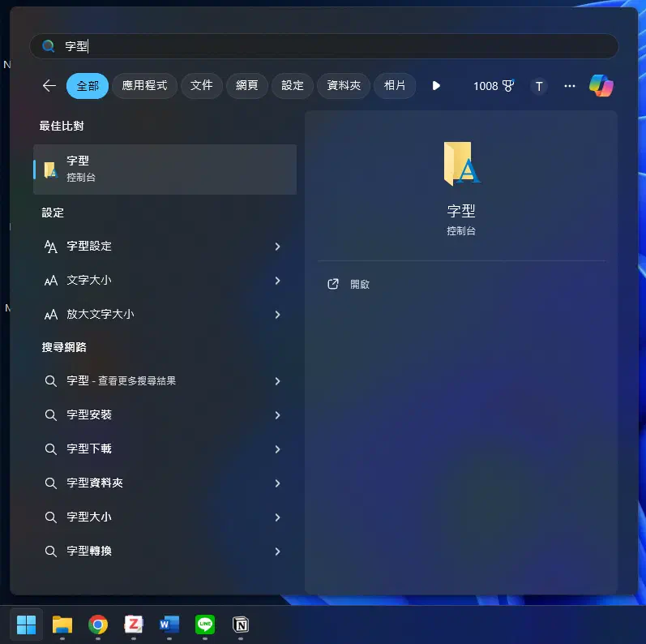The image size is (646, 644).
Task: Select the 字型資料夾 web suggestion
Action: click(x=165, y=483)
